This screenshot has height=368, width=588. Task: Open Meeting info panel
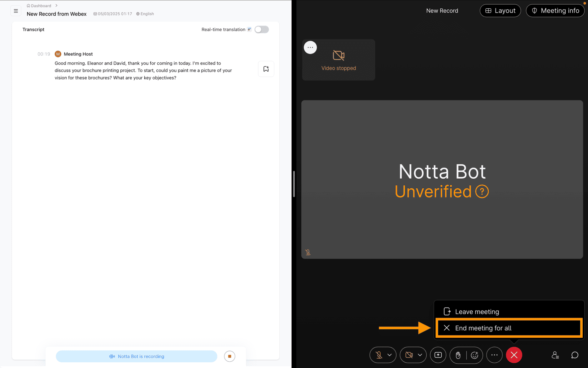[x=555, y=11]
